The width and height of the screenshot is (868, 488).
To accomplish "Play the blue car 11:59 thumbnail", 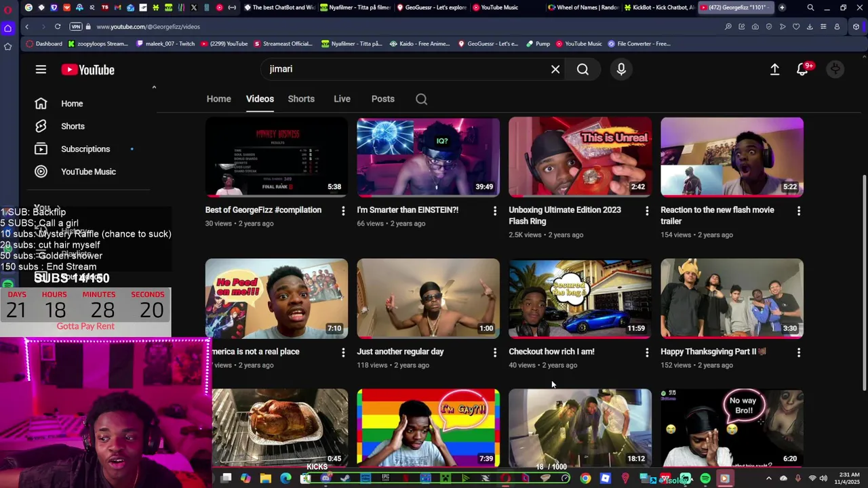I will pyautogui.click(x=580, y=299).
